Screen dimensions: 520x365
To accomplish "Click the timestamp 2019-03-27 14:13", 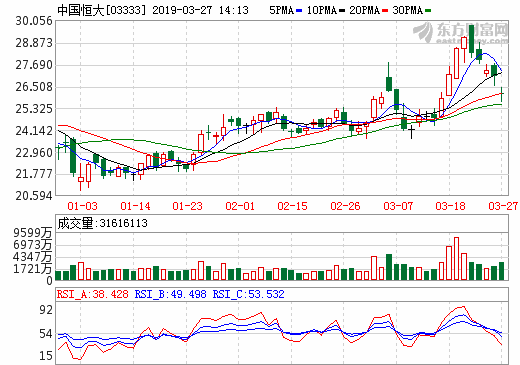I will [200, 10].
